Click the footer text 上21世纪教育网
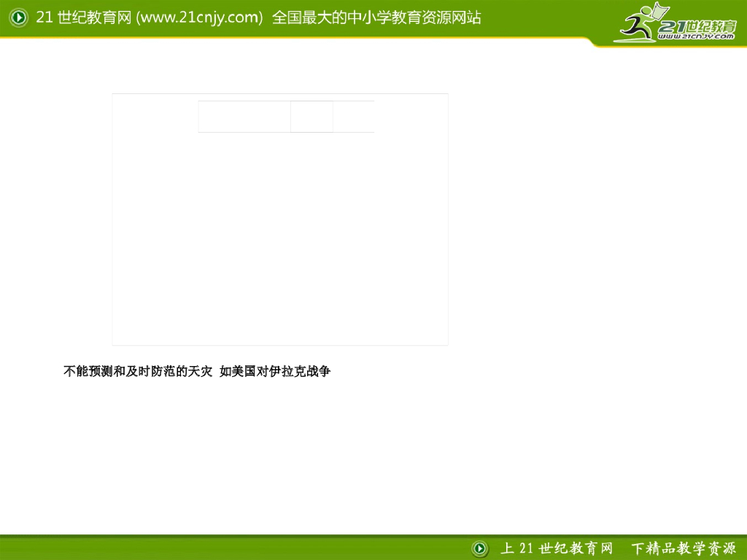747x560 pixels. click(556, 548)
